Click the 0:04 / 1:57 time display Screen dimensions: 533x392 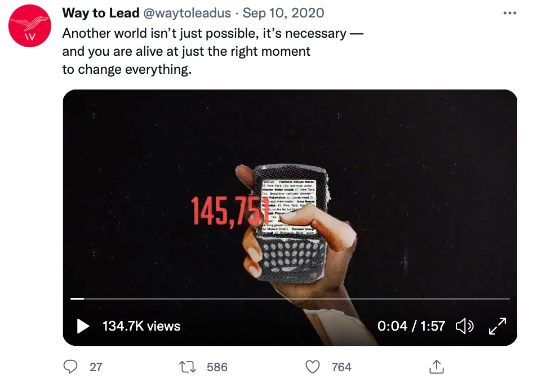coord(411,326)
